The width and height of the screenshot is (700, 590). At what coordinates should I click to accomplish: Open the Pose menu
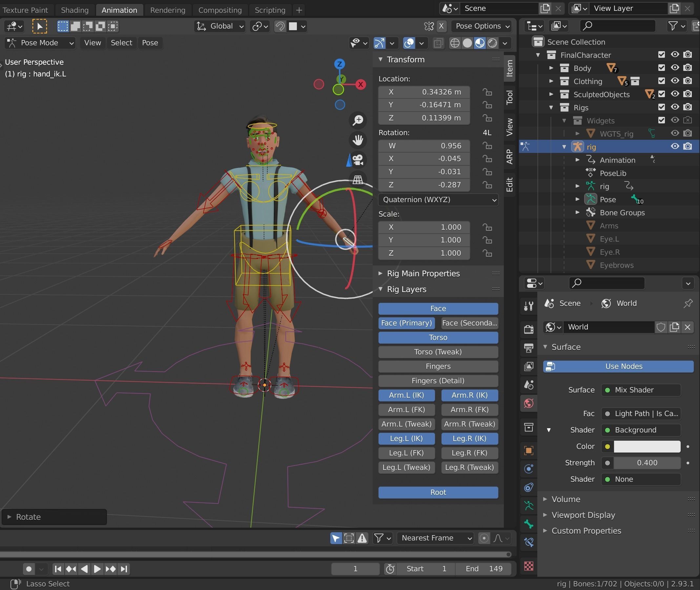150,43
